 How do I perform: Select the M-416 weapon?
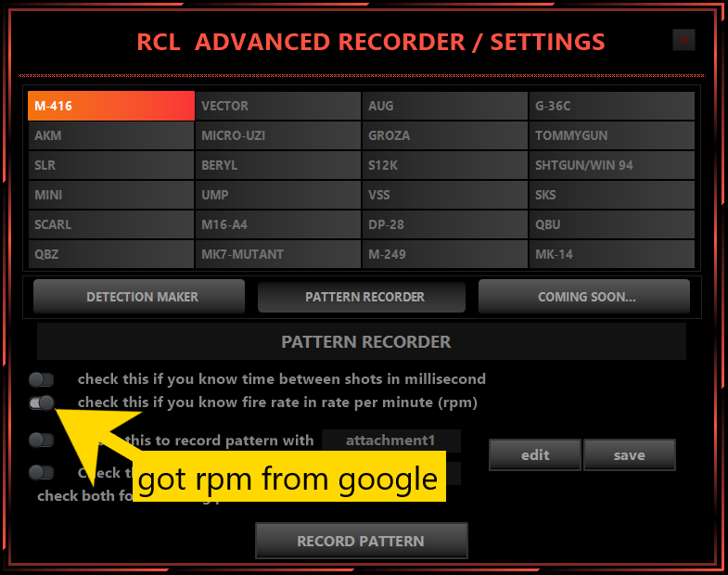click(110, 106)
